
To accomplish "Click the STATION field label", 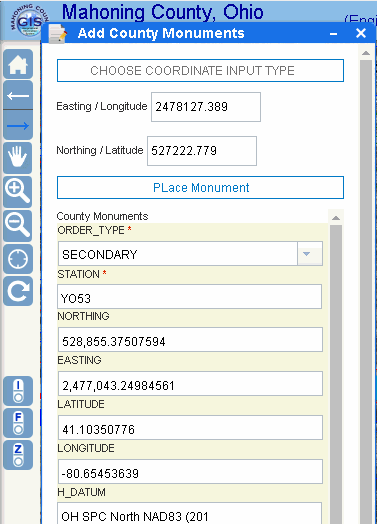I will [x=79, y=274].
